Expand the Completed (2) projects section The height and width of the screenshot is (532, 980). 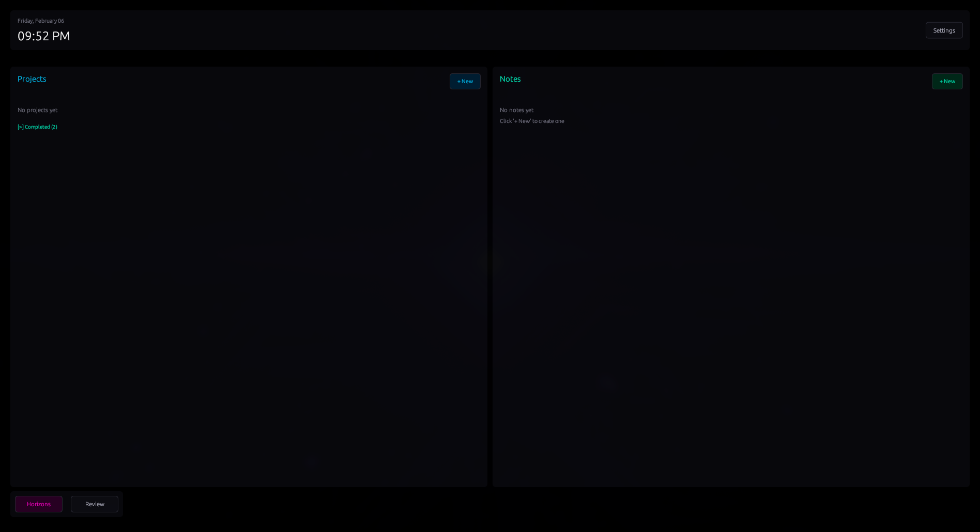(x=37, y=127)
